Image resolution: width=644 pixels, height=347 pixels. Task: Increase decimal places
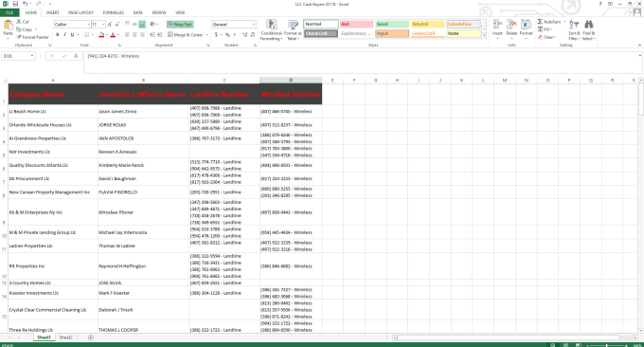click(244, 35)
